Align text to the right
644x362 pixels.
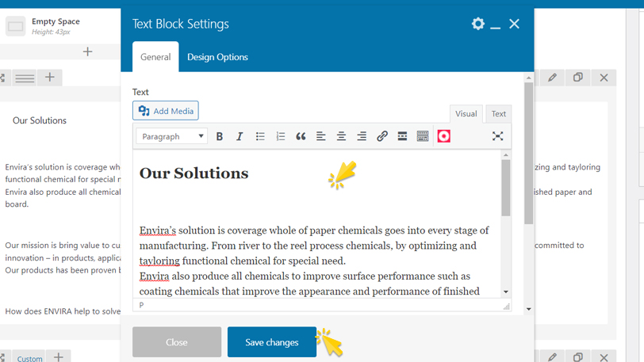point(362,136)
